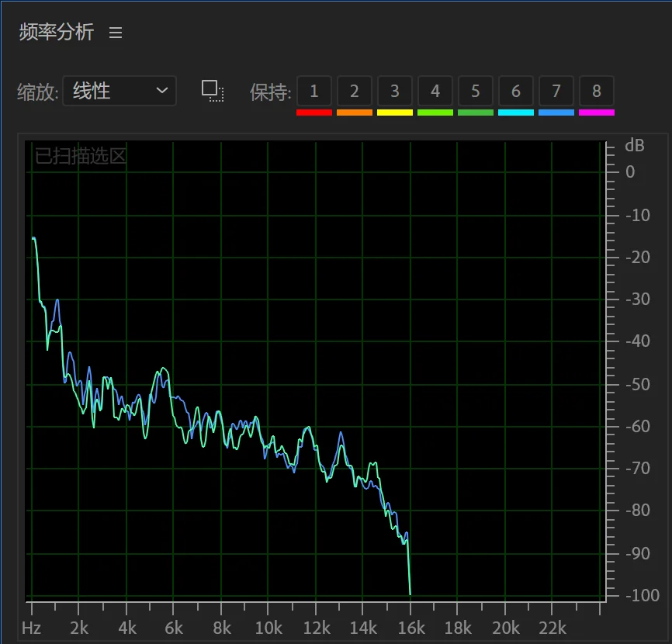This screenshot has width=672, height=644.
Task: Toggle hold button 8
Action: [x=597, y=91]
